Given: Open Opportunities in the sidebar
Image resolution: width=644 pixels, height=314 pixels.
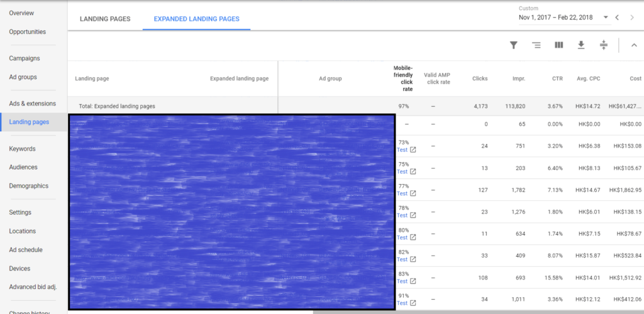Looking at the screenshot, I should pyautogui.click(x=28, y=31).
